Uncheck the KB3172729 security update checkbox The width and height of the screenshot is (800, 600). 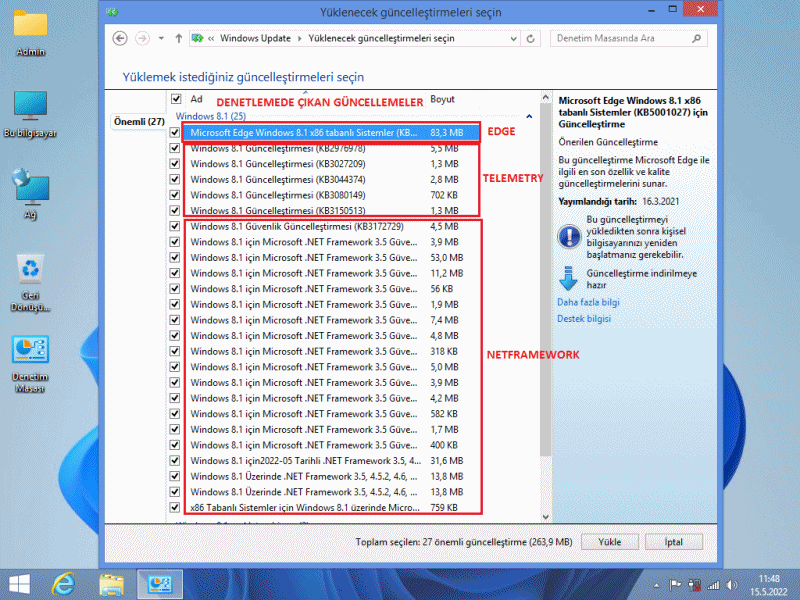tap(176, 227)
